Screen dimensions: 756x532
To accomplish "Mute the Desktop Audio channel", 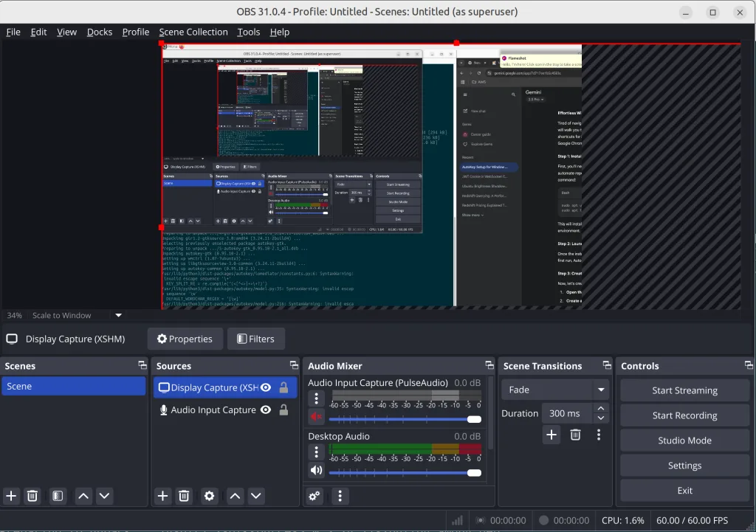I will [x=316, y=470].
